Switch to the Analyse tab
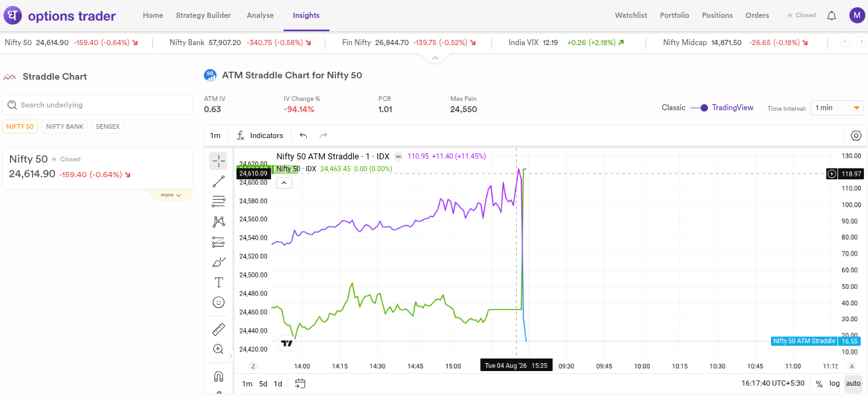 tap(260, 15)
